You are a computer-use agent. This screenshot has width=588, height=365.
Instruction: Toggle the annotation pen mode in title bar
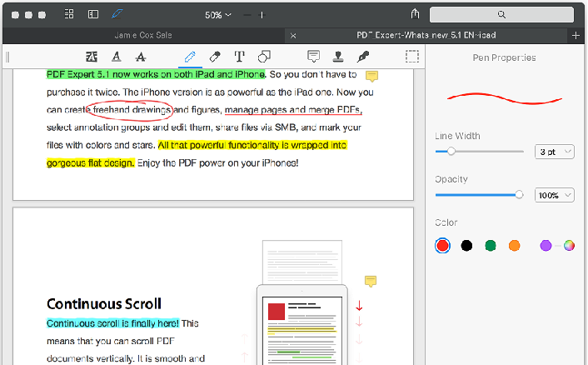[117, 14]
